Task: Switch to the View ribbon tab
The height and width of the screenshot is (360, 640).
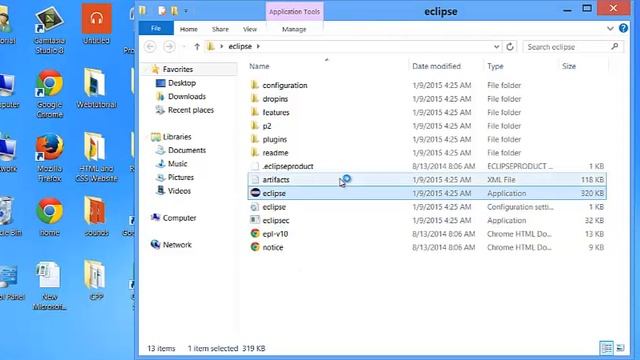Action: coord(250,29)
